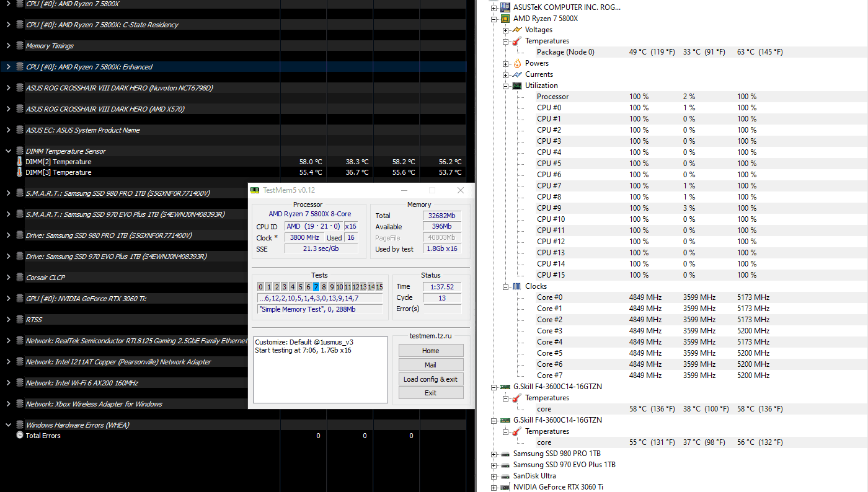This screenshot has width=868, height=492.
Task: Click the first G.Skill F4-3600C14-16GTZN RAM icon
Action: [x=506, y=387]
